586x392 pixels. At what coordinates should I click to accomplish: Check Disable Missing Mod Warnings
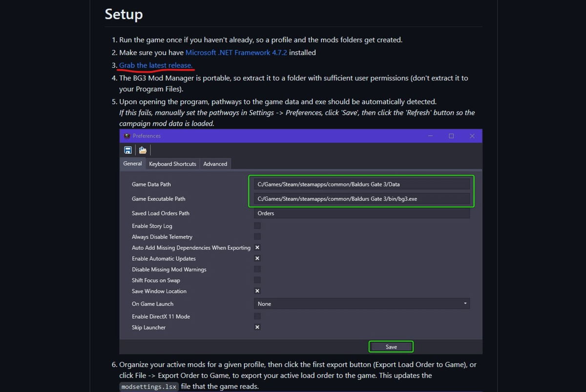(257, 269)
